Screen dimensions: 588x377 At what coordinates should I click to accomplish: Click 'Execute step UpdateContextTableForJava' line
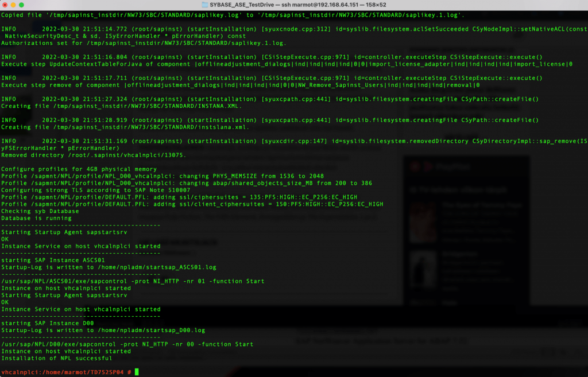[287, 64]
